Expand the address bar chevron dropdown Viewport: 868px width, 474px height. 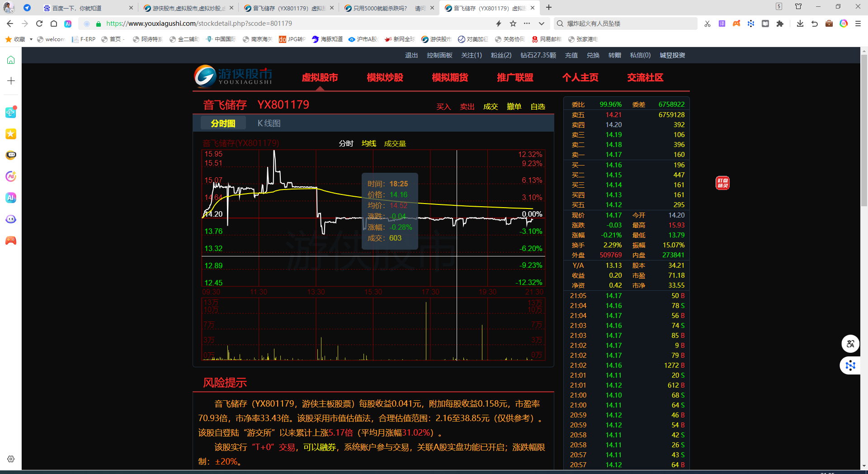(x=541, y=24)
